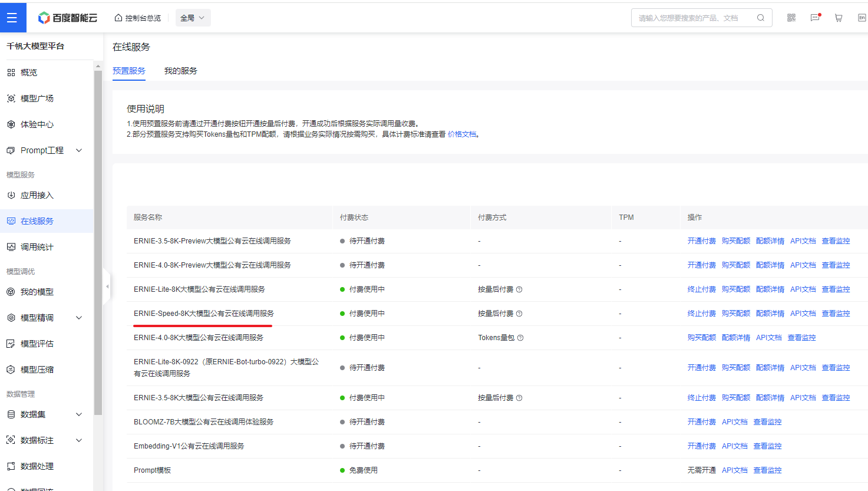Click help icon beside ERNIE-Lite-8K 按量后付费

pyautogui.click(x=519, y=289)
